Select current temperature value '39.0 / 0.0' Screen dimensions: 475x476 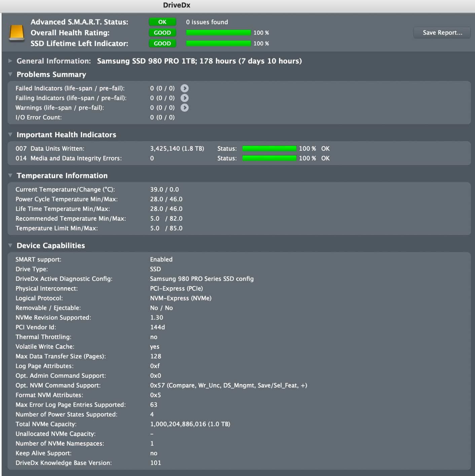pos(165,189)
